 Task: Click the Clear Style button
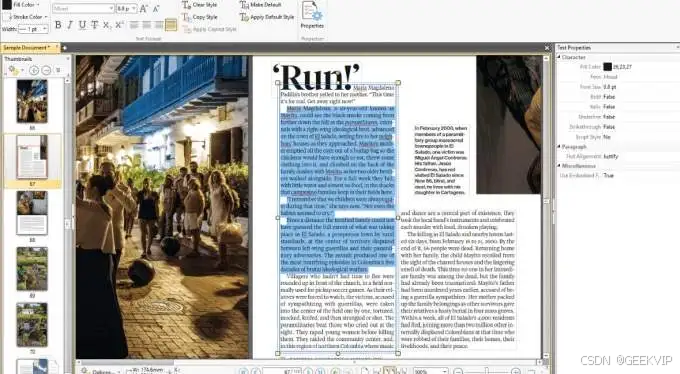pyautogui.click(x=200, y=5)
